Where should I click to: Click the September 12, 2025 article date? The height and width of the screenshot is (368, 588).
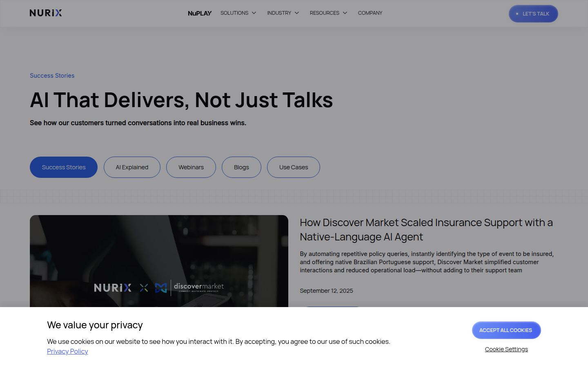click(326, 291)
